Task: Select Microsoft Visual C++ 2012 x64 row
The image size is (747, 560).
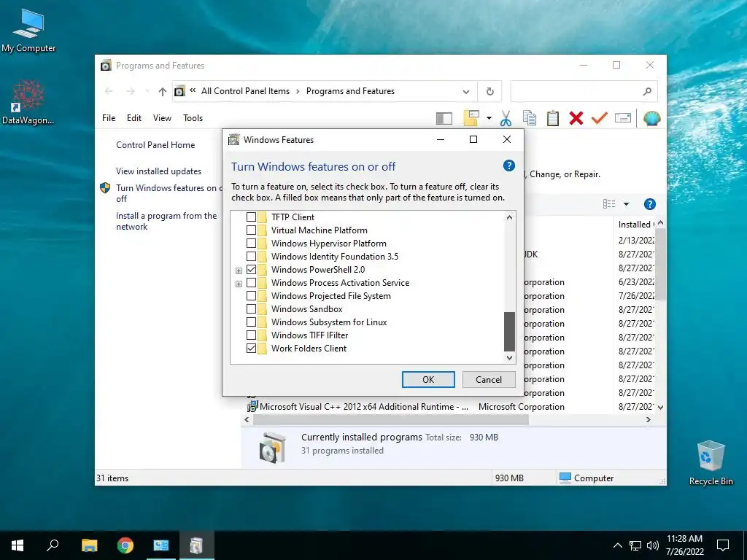Action: pos(450,407)
